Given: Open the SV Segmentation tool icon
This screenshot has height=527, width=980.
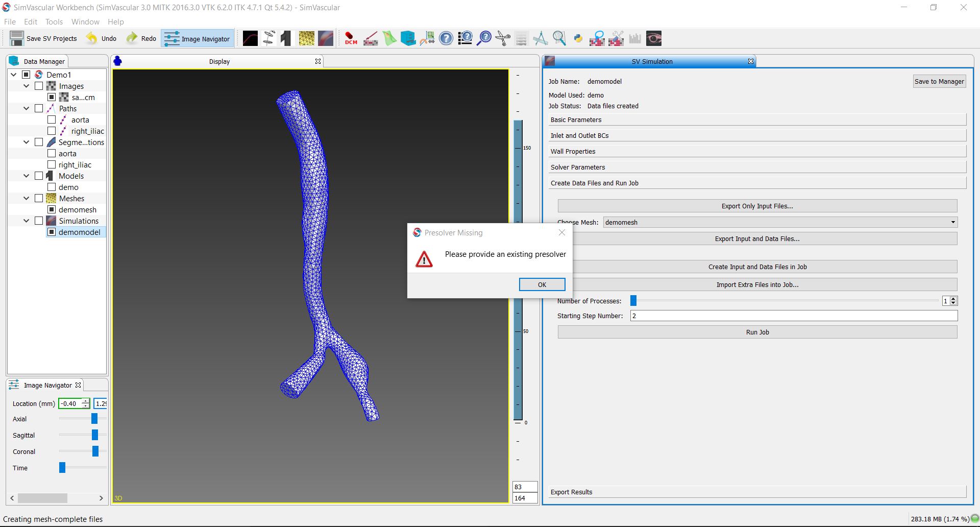Looking at the screenshot, I should (269, 38).
